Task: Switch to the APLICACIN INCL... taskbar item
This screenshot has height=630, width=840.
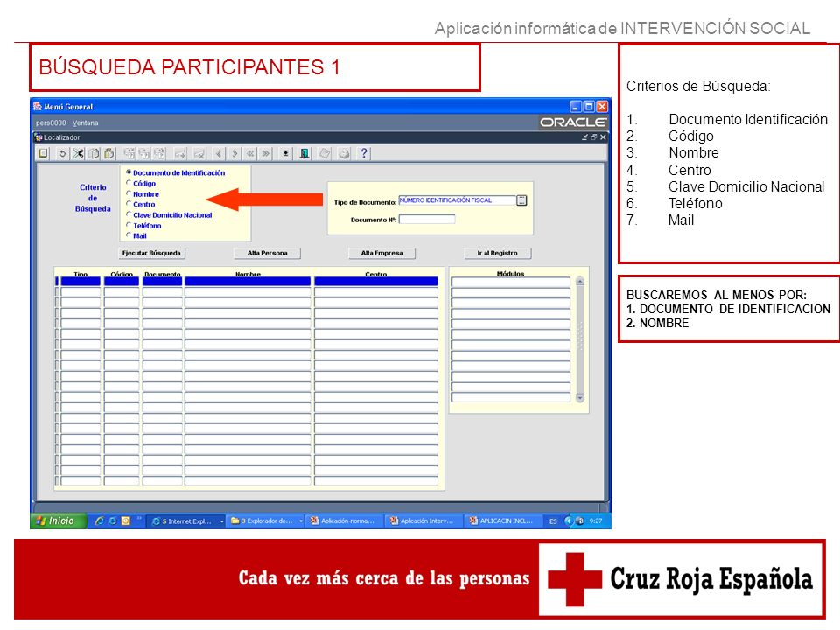Action: [x=504, y=521]
